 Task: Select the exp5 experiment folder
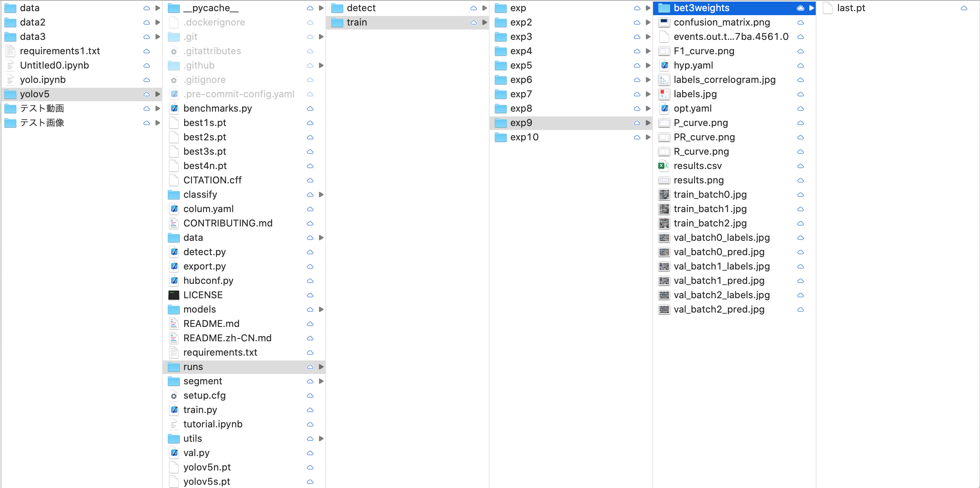(x=521, y=65)
